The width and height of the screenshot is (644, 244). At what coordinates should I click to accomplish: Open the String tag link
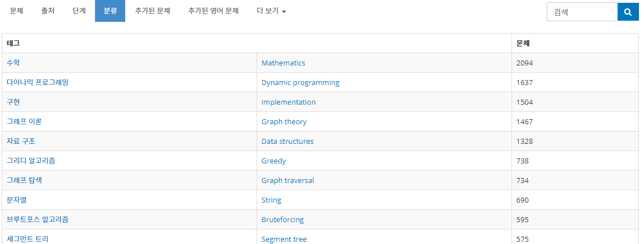[272, 200]
